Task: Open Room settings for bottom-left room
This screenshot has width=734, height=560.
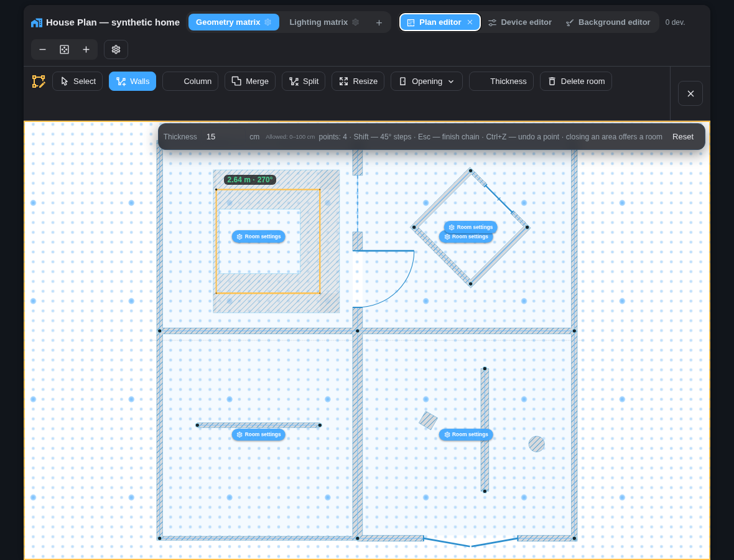Action: (258, 434)
